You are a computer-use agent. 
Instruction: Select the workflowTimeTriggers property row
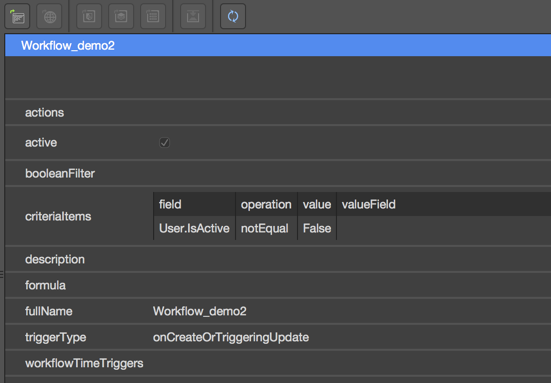[278, 363]
